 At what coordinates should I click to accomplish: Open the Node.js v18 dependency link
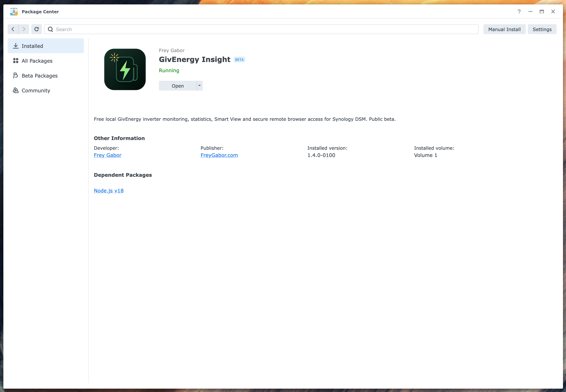point(109,191)
